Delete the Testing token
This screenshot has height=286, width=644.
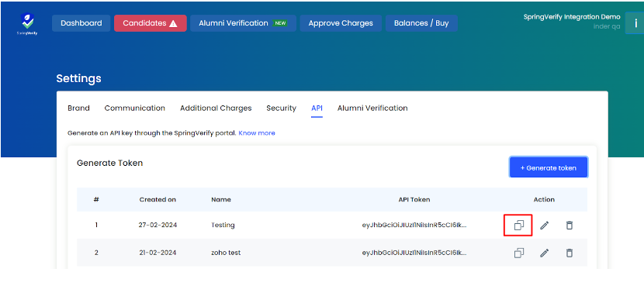pyautogui.click(x=569, y=226)
